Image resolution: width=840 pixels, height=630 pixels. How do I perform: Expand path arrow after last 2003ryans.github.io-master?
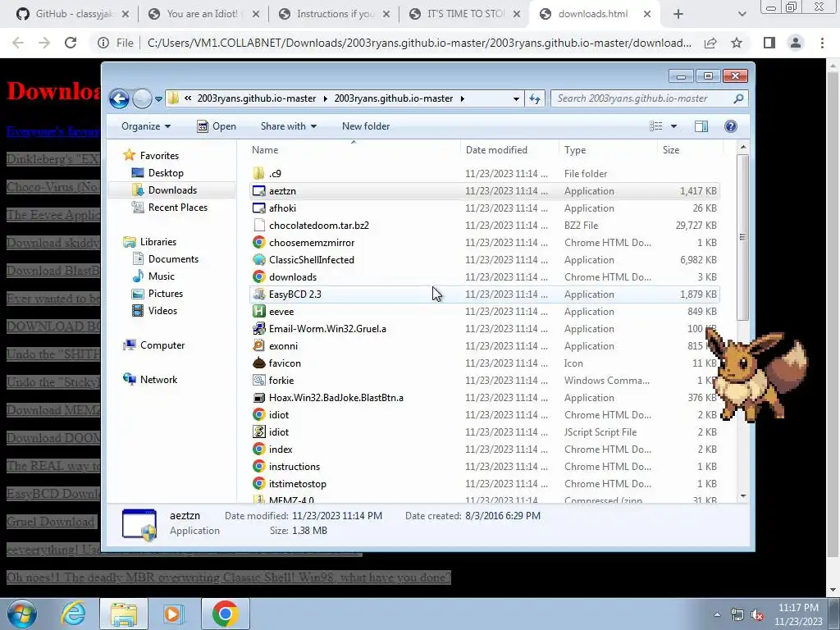463,98
